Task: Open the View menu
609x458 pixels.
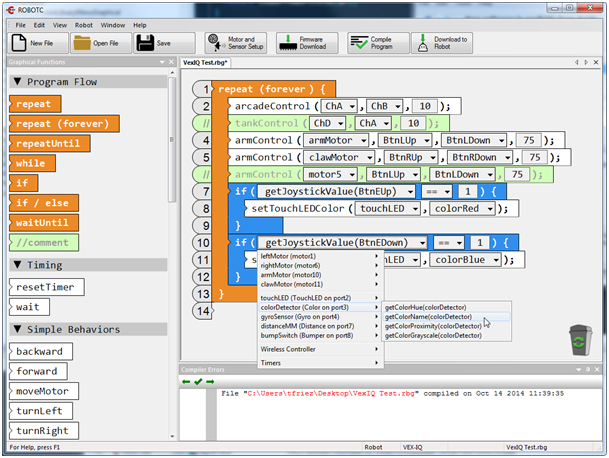Action: click(x=60, y=25)
